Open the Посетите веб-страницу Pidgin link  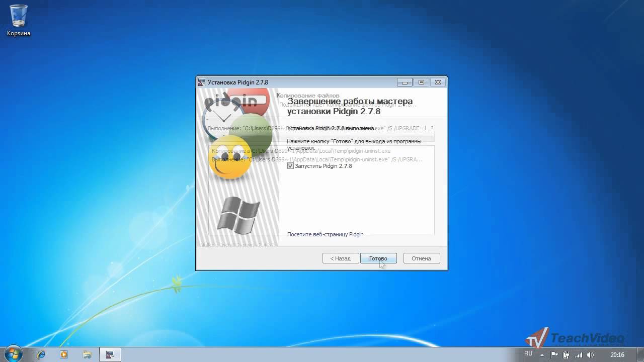coord(325,234)
